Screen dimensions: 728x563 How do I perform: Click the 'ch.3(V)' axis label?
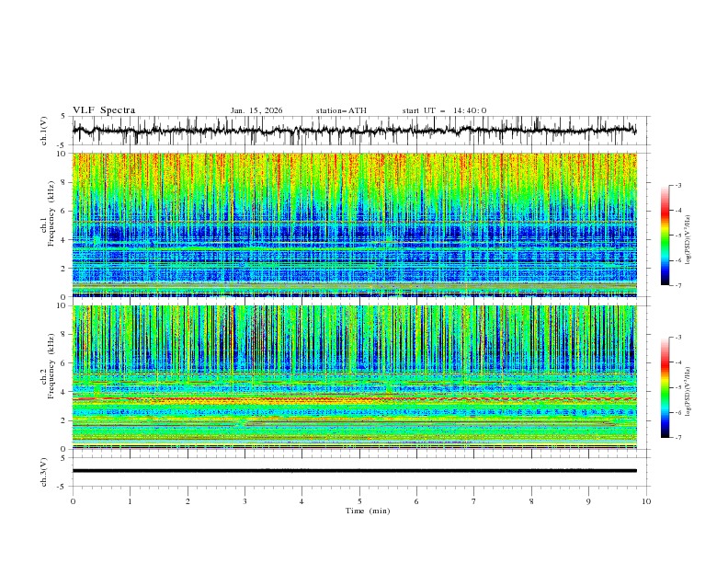point(44,472)
